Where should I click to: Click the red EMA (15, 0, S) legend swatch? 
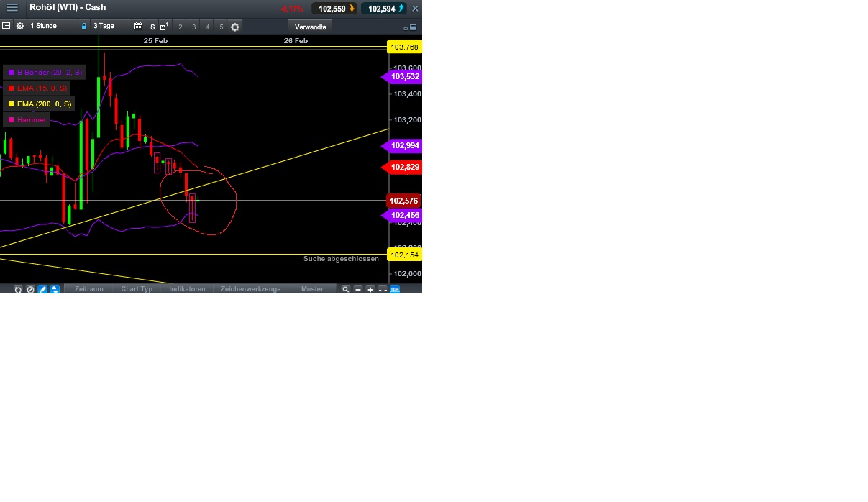point(10,88)
